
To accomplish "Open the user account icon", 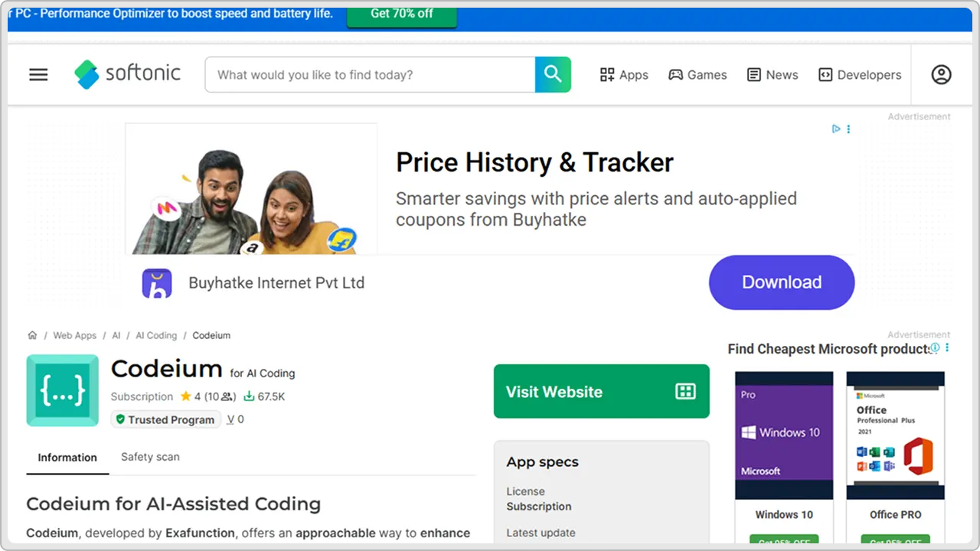I will tap(941, 74).
